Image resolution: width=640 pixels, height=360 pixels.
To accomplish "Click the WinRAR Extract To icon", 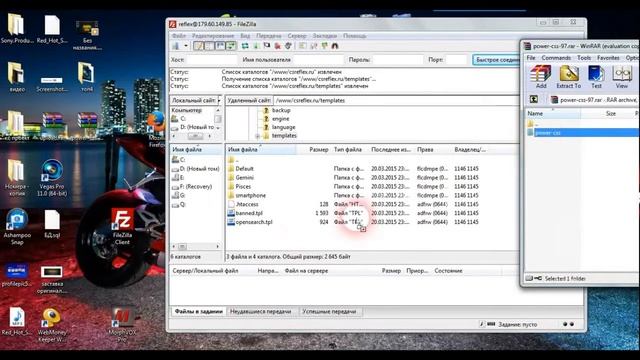I will (569, 77).
